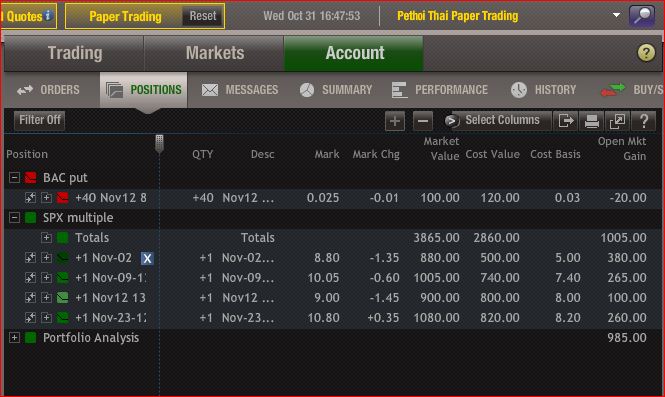The image size is (665, 397).
Task: Open the Pethoi Thai Paper Trading dropdown
Action: point(616,15)
